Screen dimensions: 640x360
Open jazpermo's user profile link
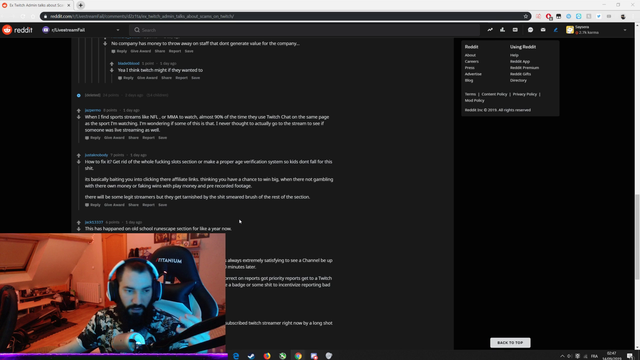coord(93,110)
